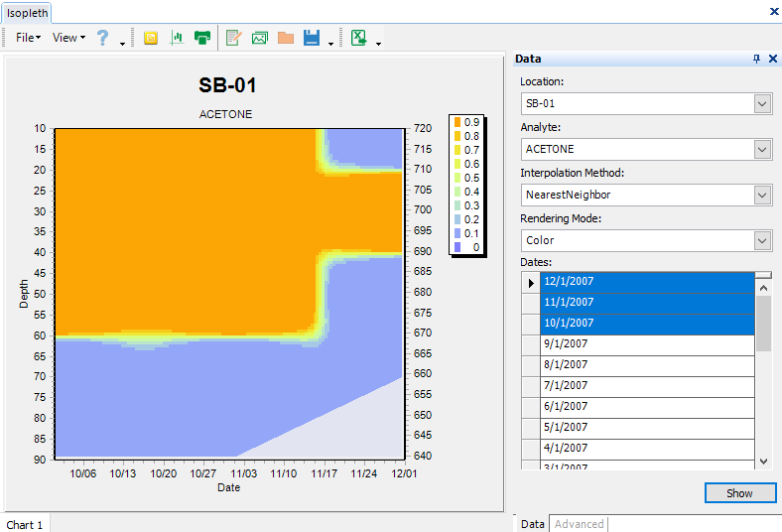Viewport: 782px width, 532px height.
Task: Click the orange open folder icon
Action: coord(286,38)
